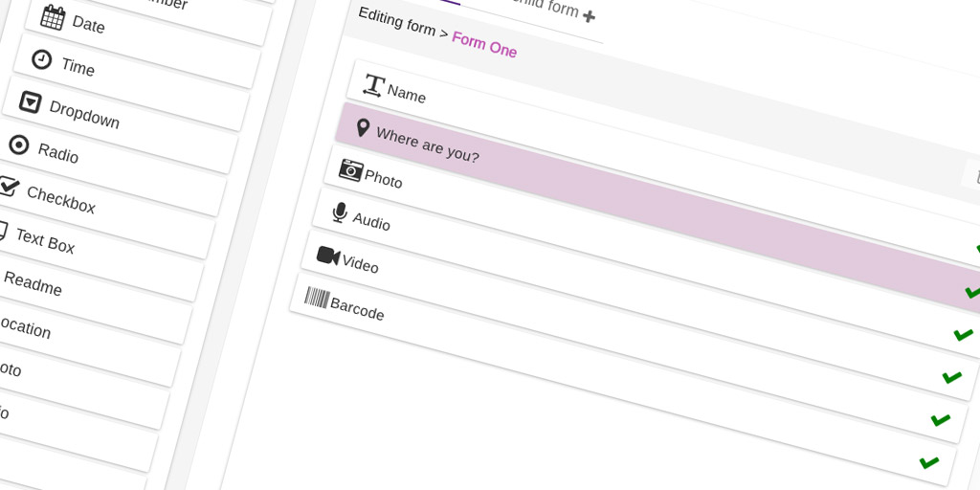980x490 pixels.
Task: Click green checkmark on Audio row
Action: [952, 377]
